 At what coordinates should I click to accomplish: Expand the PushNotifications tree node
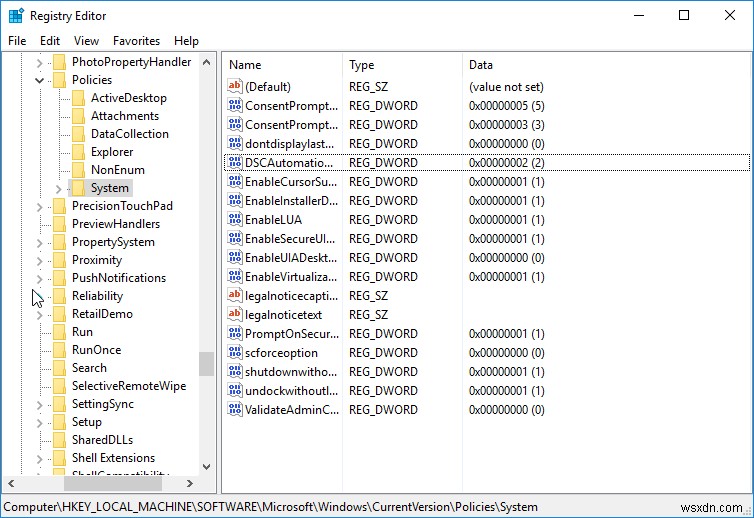(x=39, y=278)
